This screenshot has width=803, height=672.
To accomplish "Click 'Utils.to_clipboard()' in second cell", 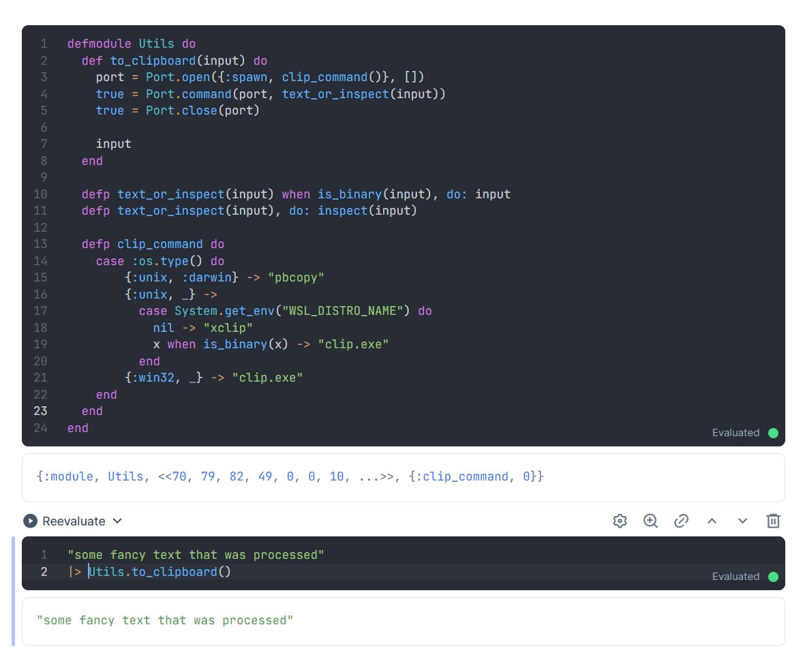I will [160, 572].
